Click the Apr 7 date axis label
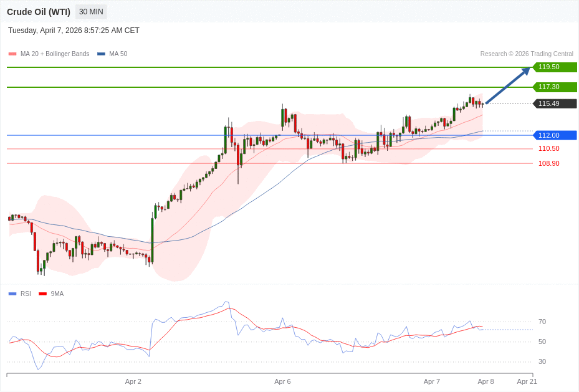The height and width of the screenshot is (392, 579). 431,381
